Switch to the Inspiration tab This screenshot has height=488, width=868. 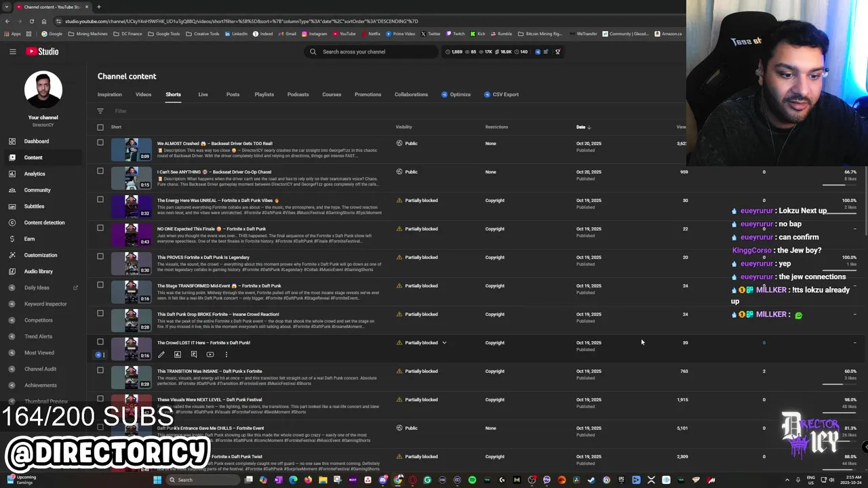tap(109, 94)
